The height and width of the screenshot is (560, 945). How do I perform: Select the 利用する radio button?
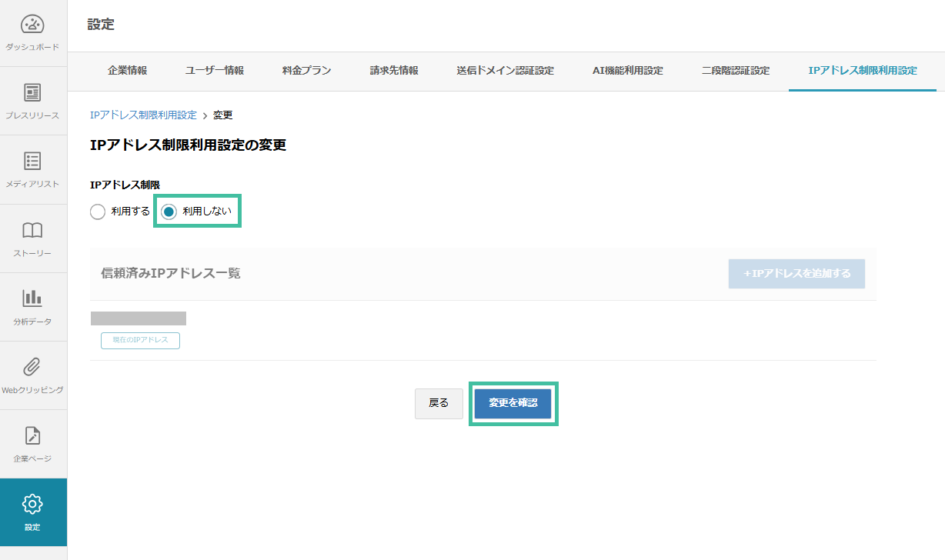tap(98, 211)
